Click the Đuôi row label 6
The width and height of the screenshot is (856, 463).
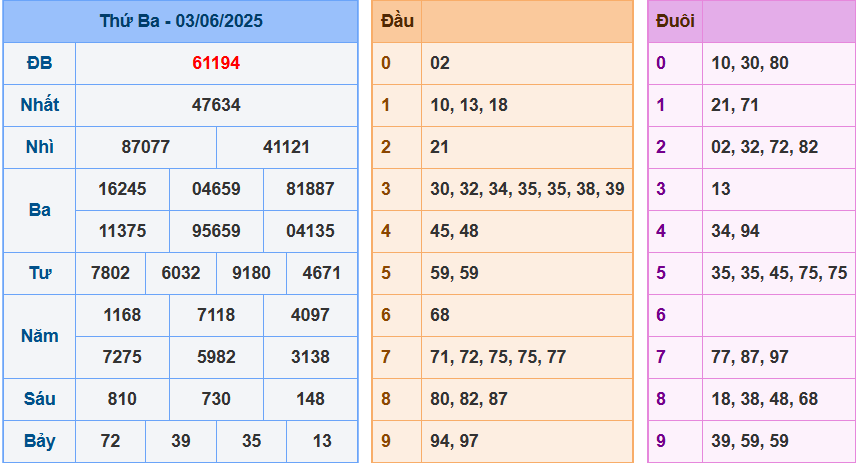click(x=661, y=315)
